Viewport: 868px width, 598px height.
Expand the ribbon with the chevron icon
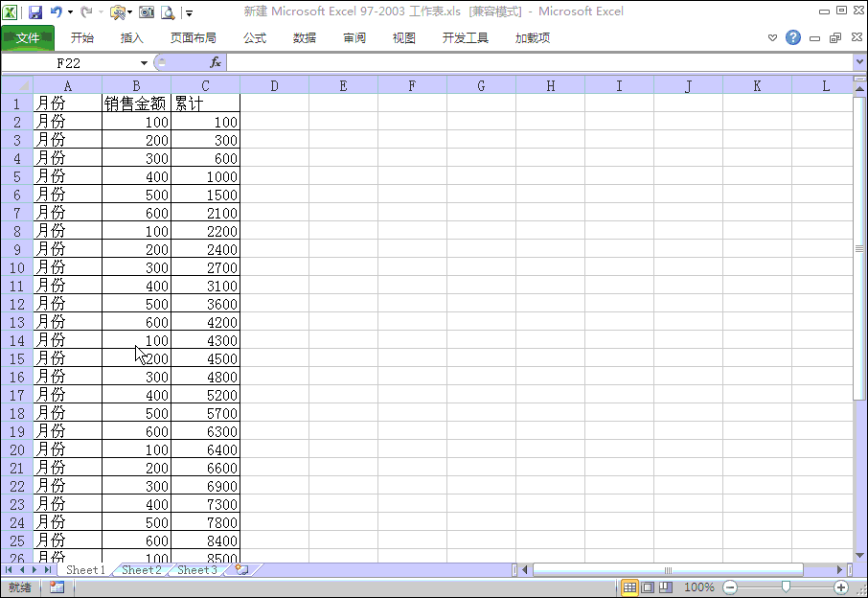[772, 37]
